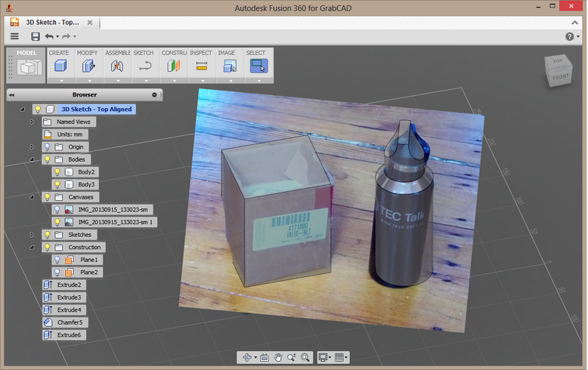This screenshot has width=588, height=370.
Task: Collapse the toolbar with the top-right chevron
Action: click(575, 23)
